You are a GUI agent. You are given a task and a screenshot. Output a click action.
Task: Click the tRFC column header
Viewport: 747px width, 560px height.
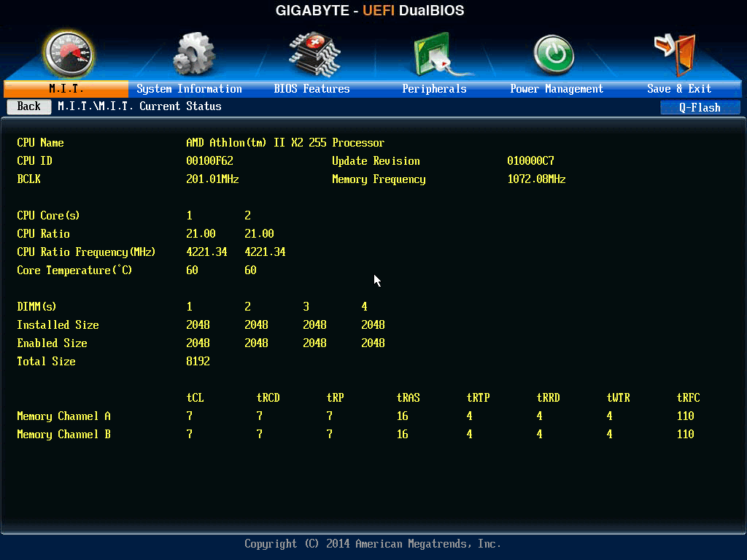pyautogui.click(x=689, y=397)
